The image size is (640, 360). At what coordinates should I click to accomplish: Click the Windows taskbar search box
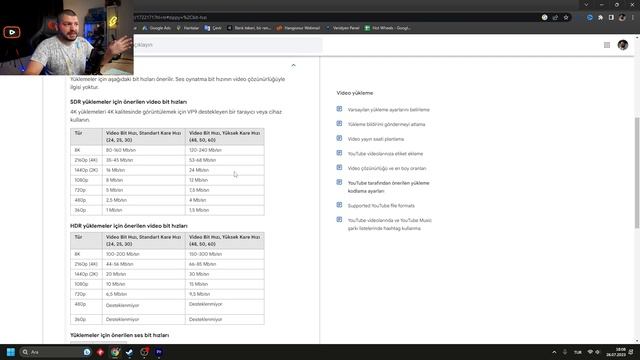tap(56, 352)
